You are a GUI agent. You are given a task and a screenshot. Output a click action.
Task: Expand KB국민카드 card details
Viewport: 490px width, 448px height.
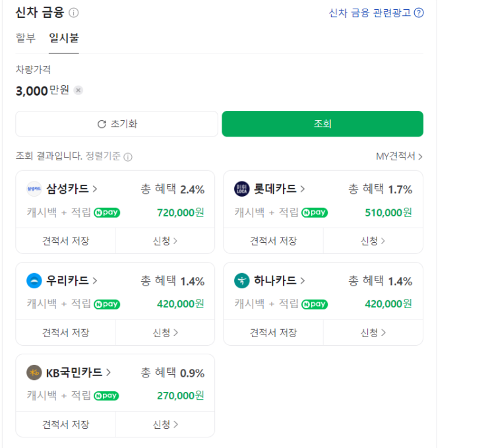78,373
